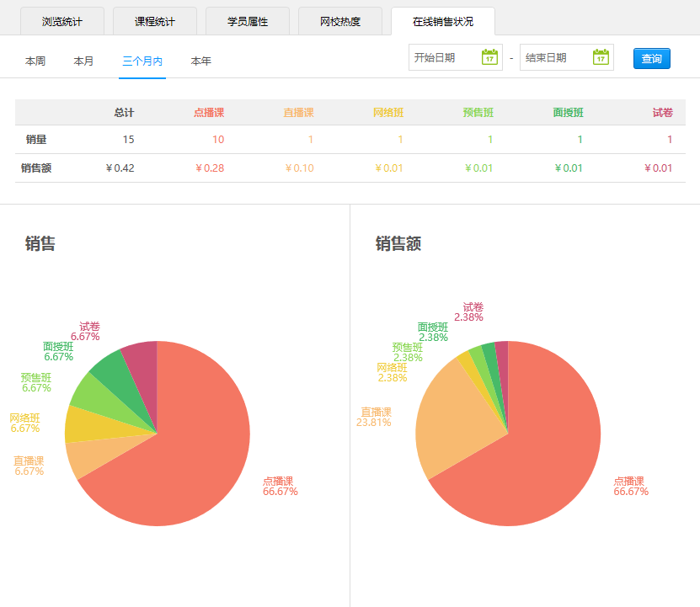Click the 查询 button
700x607 pixels.
click(x=651, y=59)
